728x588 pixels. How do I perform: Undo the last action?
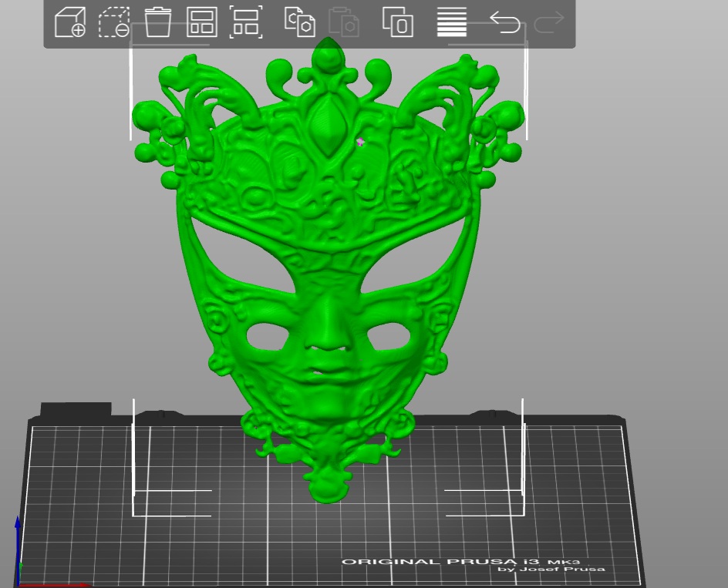coord(504,22)
